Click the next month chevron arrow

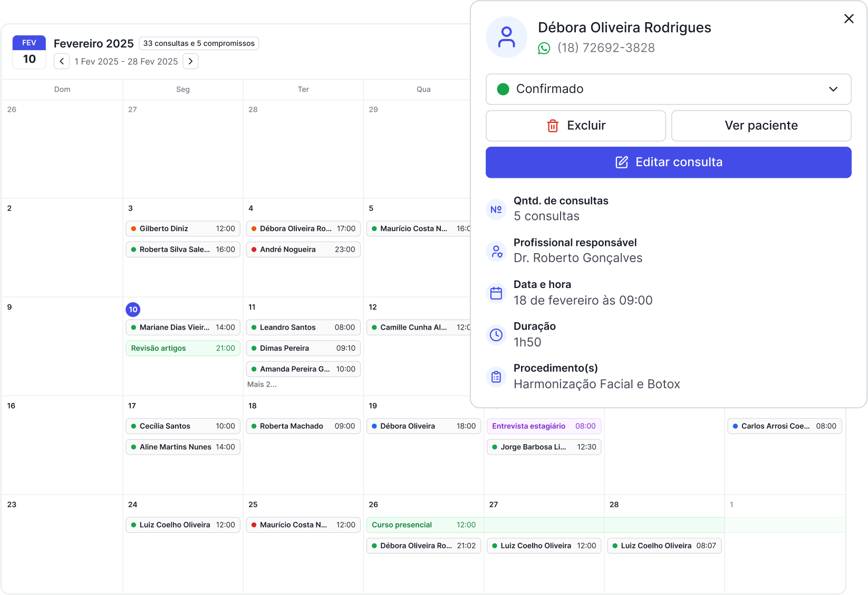tap(190, 61)
